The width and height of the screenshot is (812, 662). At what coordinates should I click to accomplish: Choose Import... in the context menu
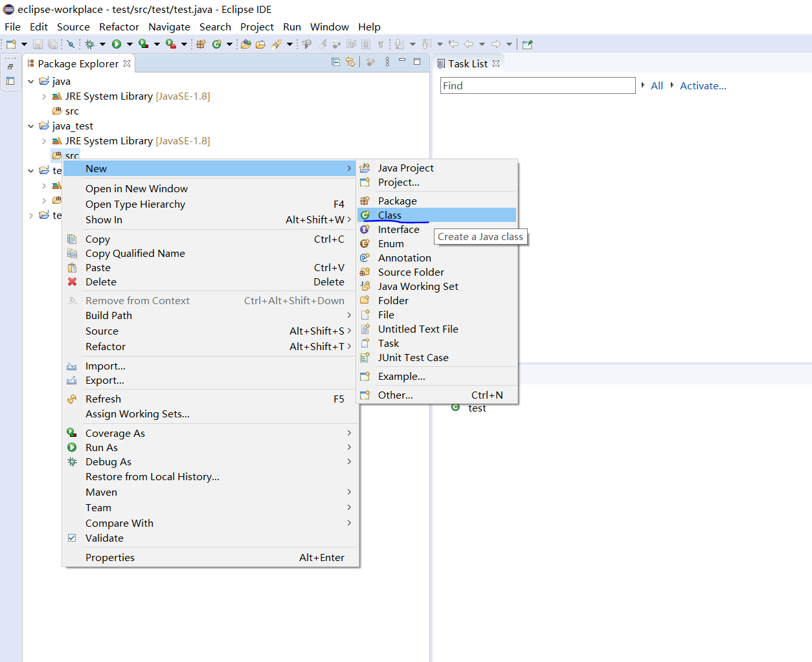pos(210,366)
